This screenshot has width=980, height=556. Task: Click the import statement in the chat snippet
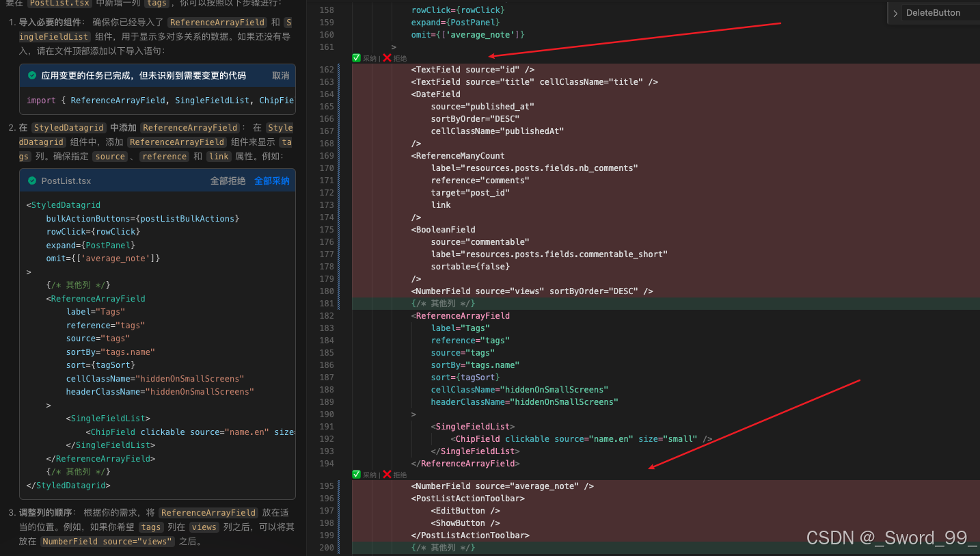point(161,101)
